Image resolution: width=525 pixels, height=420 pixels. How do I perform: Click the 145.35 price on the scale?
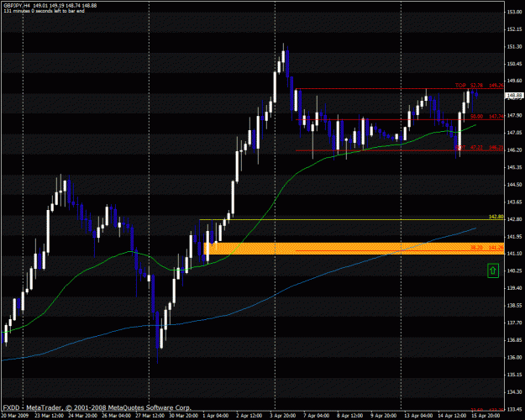click(515, 167)
